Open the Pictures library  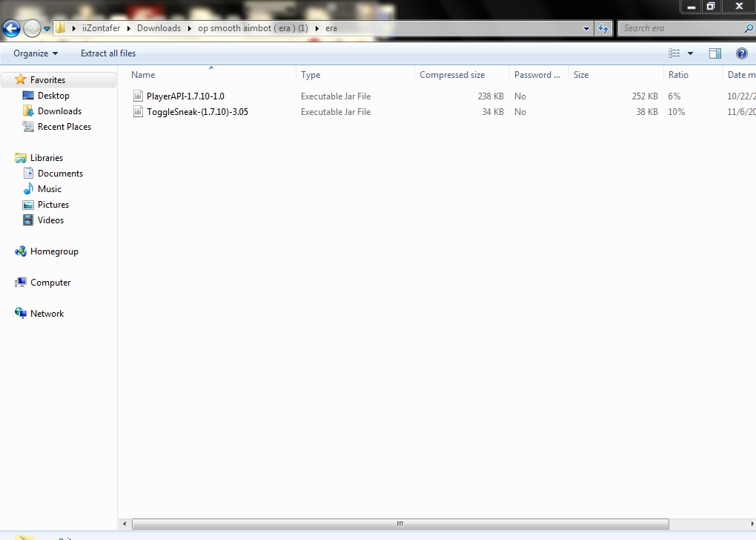(x=53, y=205)
